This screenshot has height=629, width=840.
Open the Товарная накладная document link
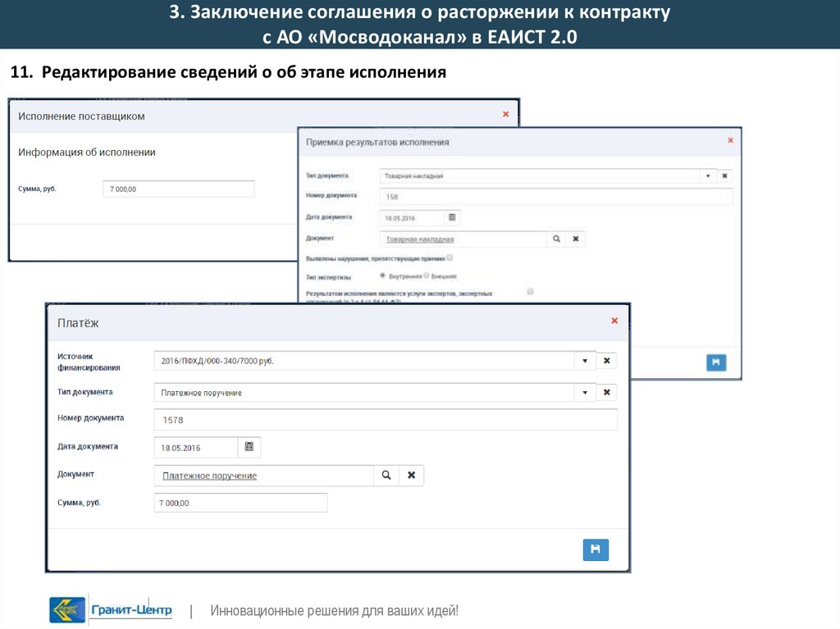pos(420,239)
